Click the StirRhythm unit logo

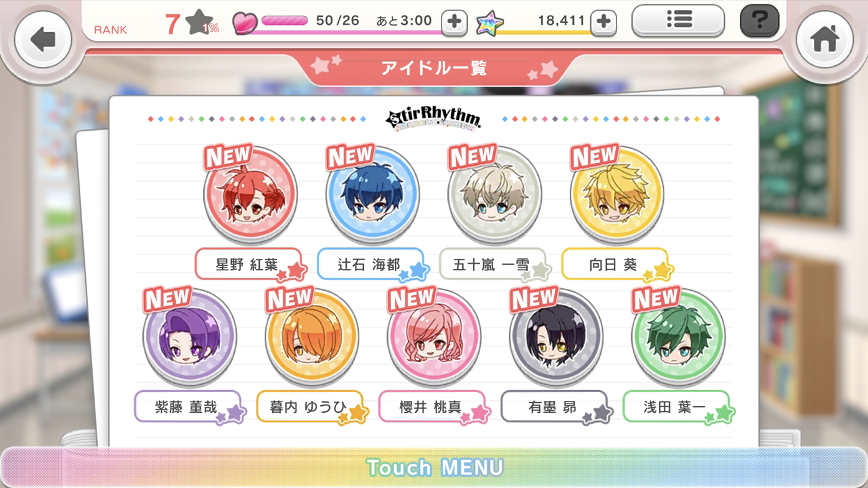click(433, 119)
